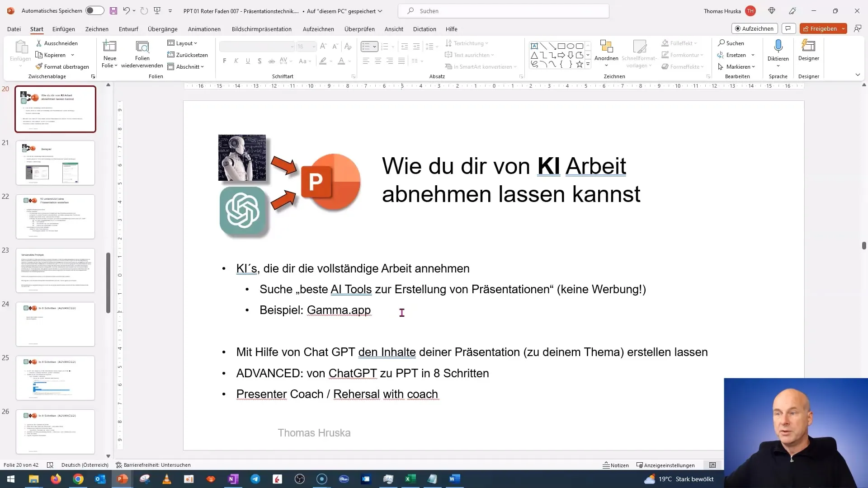Open comments pane icon

[788, 28]
